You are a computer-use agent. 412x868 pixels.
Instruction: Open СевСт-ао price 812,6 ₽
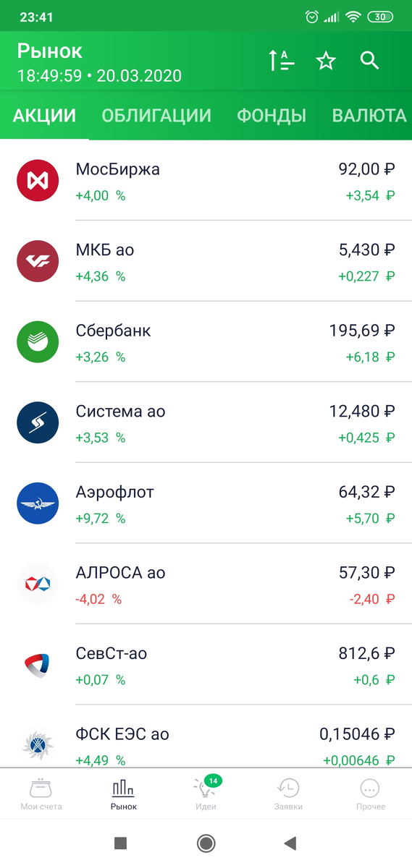click(366, 654)
